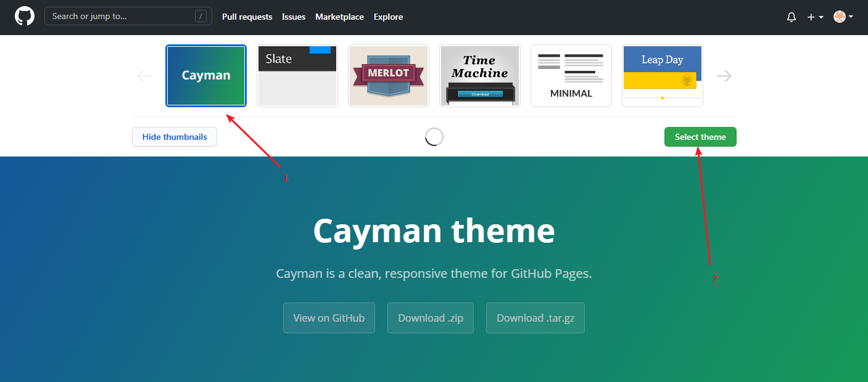Open the Issues page
This screenshot has width=868, height=382.
294,17
